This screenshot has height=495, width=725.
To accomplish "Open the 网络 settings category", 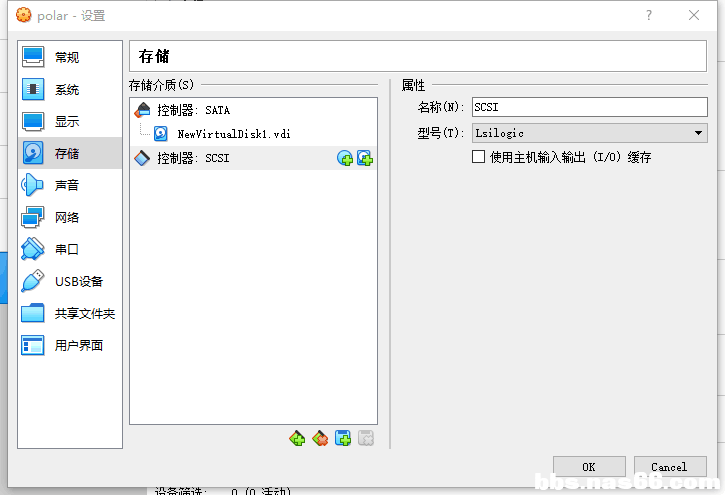I will (69, 217).
